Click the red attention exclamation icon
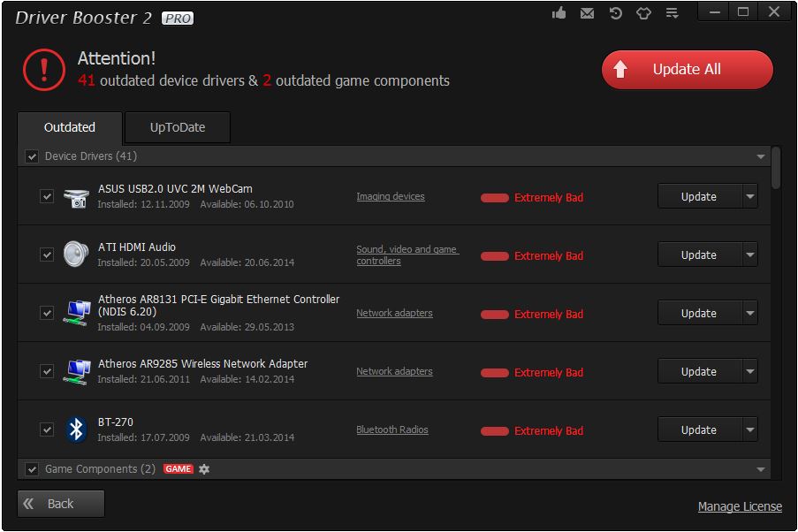Viewport: 798px width, 532px height. [x=44, y=70]
